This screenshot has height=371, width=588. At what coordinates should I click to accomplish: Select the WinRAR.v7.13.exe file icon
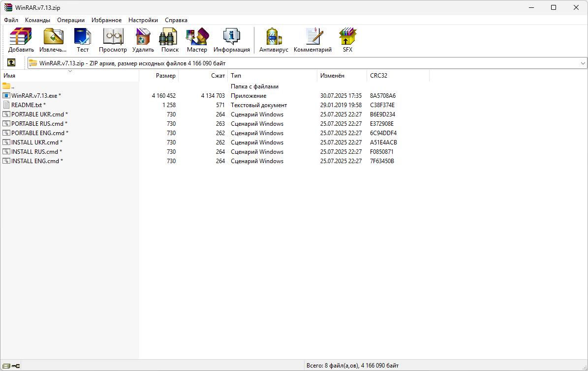coord(6,95)
